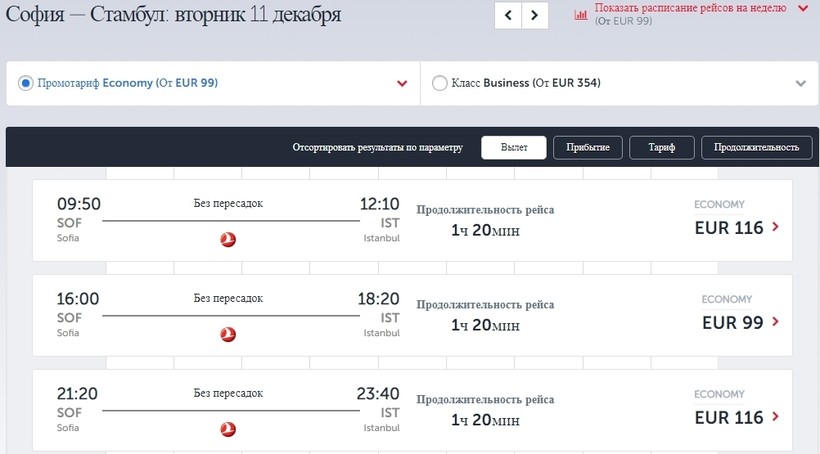Expand Business class dropdown chevron
Screen dimensions: 820x454
pos(800,84)
